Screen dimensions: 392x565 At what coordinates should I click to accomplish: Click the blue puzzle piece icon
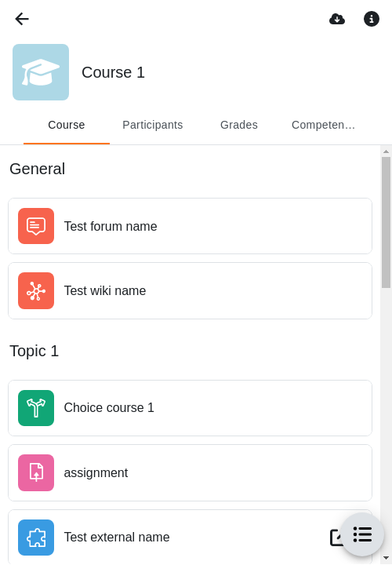[36, 538]
